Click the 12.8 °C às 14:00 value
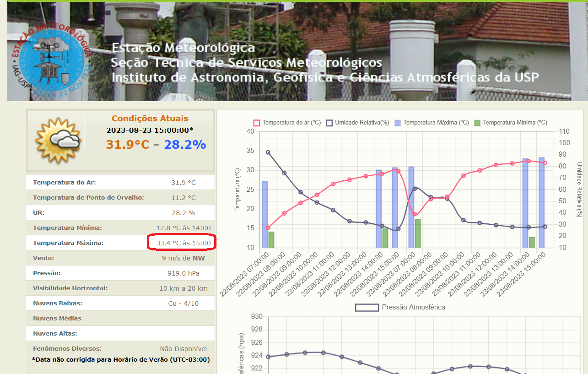588x374 pixels. pyautogui.click(x=183, y=228)
